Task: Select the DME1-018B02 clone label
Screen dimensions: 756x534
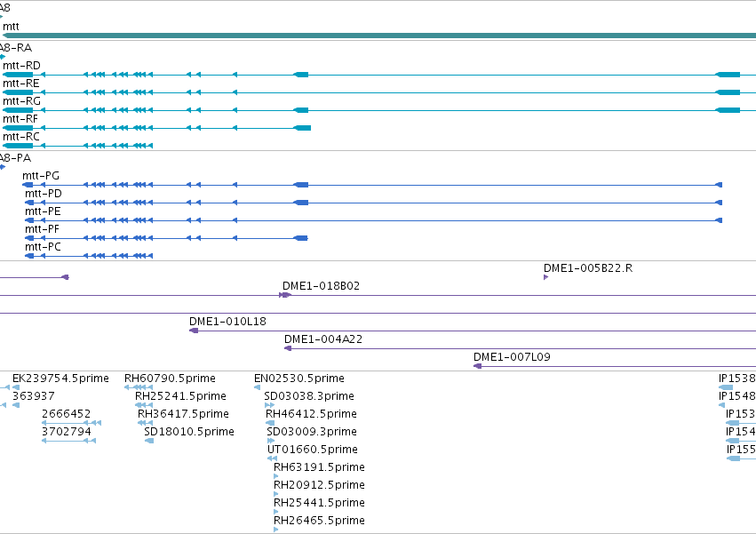Action: (x=321, y=286)
